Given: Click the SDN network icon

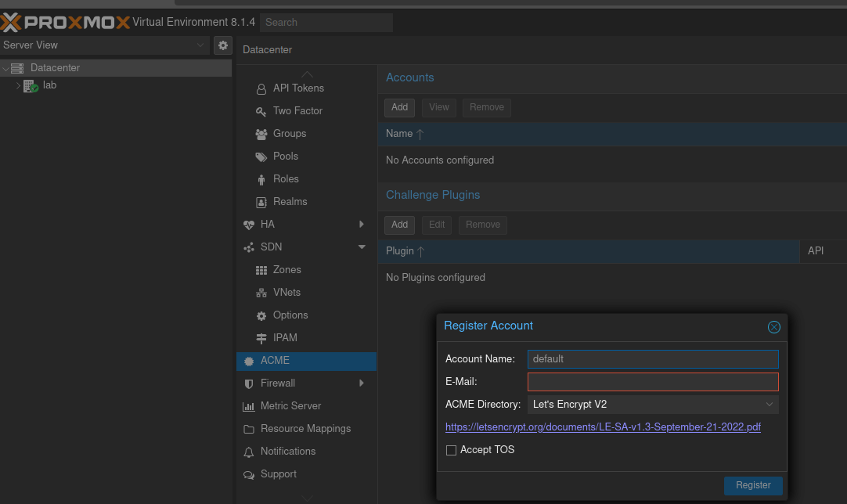Looking at the screenshot, I should (x=249, y=247).
